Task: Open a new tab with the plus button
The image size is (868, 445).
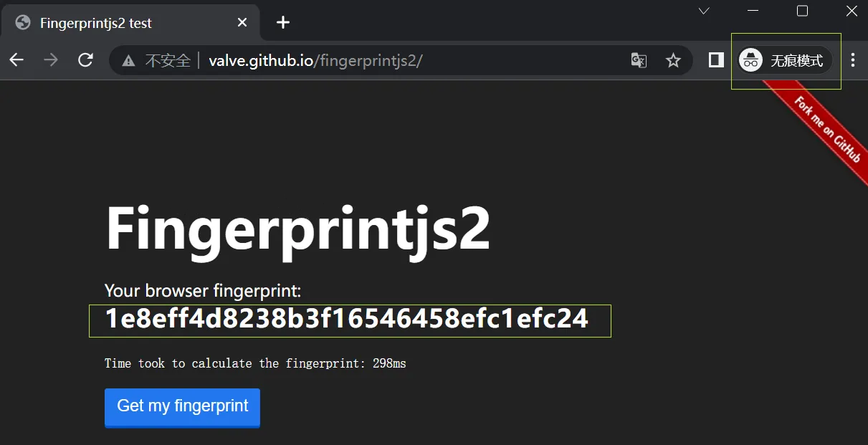Action: tap(283, 22)
